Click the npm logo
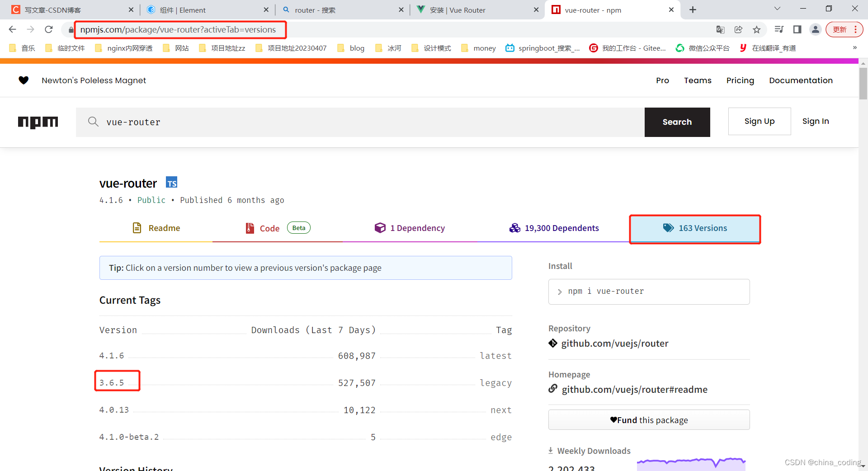The height and width of the screenshot is (471, 868). (x=38, y=122)
